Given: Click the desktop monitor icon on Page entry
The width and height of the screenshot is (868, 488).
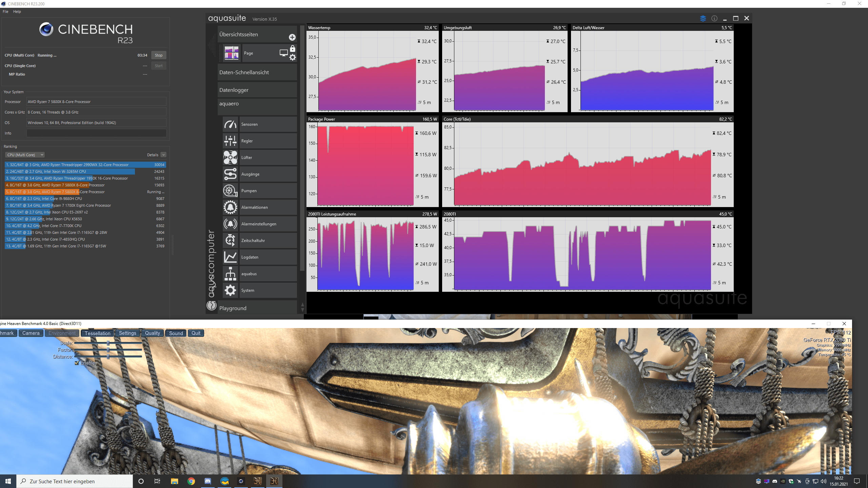Looking at the screenshot, I should tap(283, 53).
